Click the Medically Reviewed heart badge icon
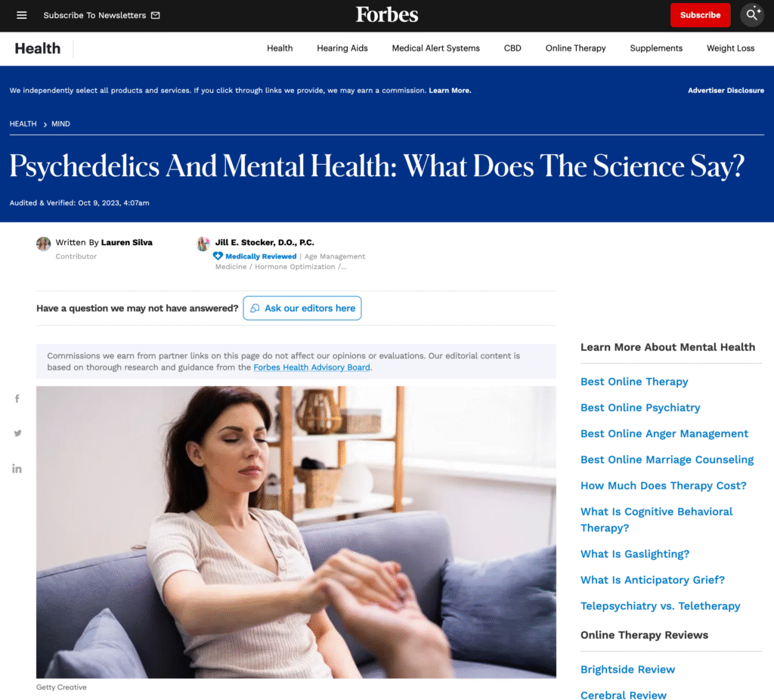Image resolution: width=774 pixels, height=700 pixels. pyautogui.click(x=218, y=256)
